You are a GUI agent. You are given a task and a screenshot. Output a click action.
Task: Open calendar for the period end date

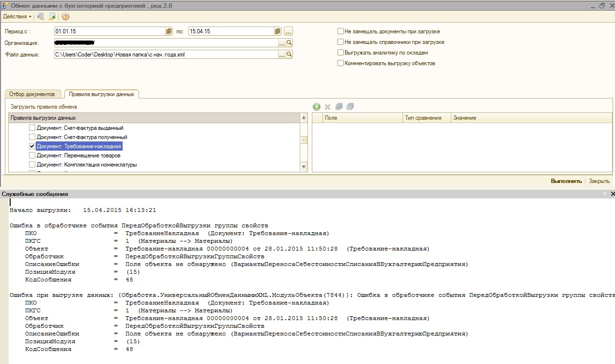tap(278, 31)
